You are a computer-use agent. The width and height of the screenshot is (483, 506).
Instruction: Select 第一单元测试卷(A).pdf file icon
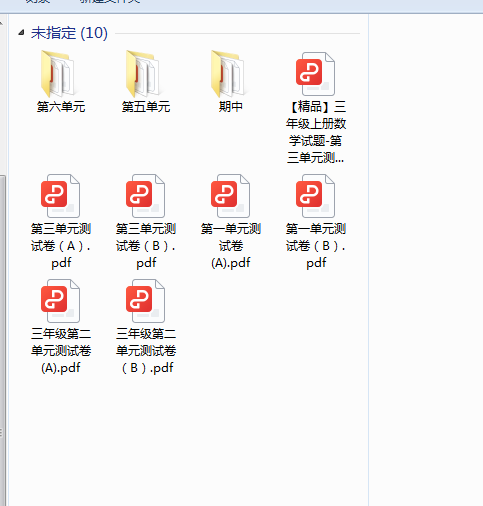pos(230,196)
